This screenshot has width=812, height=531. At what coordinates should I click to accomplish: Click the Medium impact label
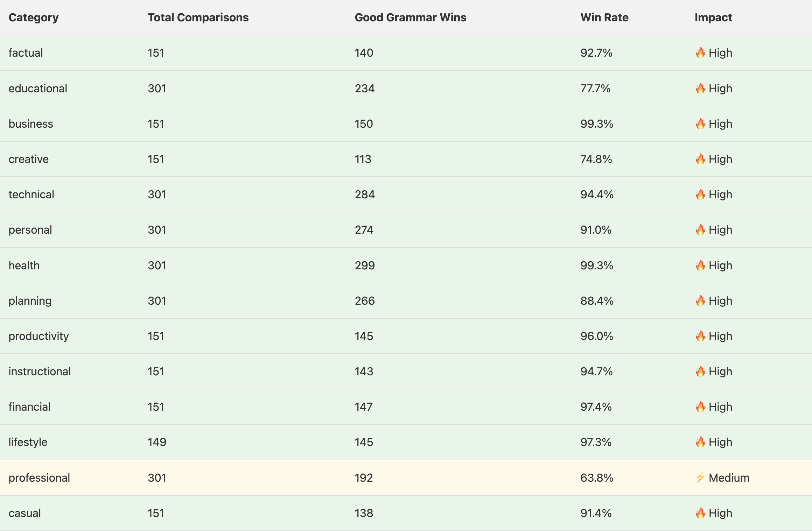coord(729,478)
